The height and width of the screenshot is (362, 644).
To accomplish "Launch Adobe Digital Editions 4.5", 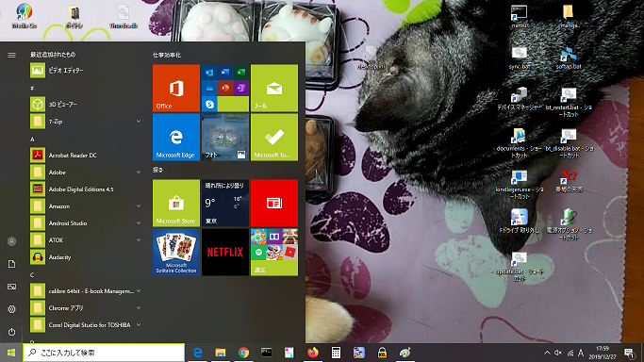I will coord(86,189).
